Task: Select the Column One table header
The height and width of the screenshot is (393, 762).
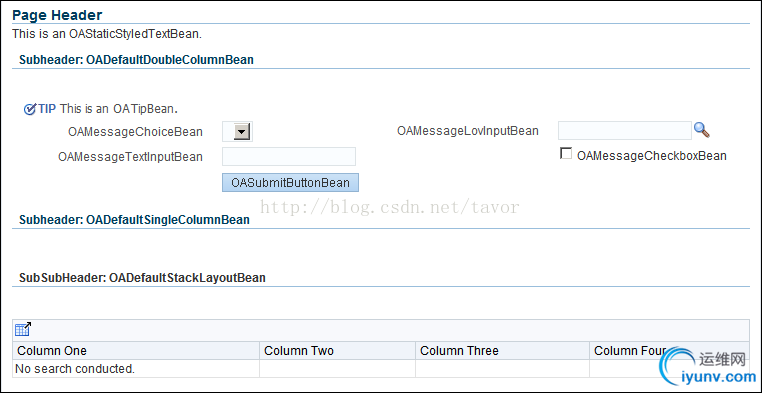Action: (138, 350)
